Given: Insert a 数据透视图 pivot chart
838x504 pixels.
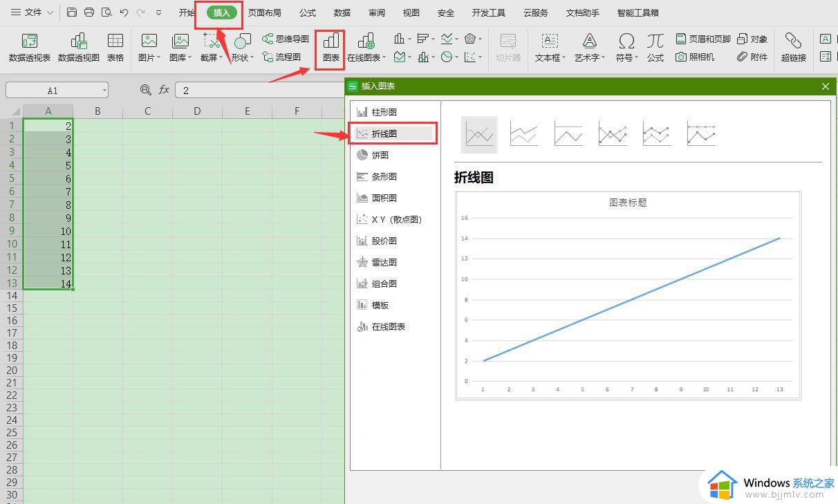Looking at the screenshot, I should click(x=79, y=48).
